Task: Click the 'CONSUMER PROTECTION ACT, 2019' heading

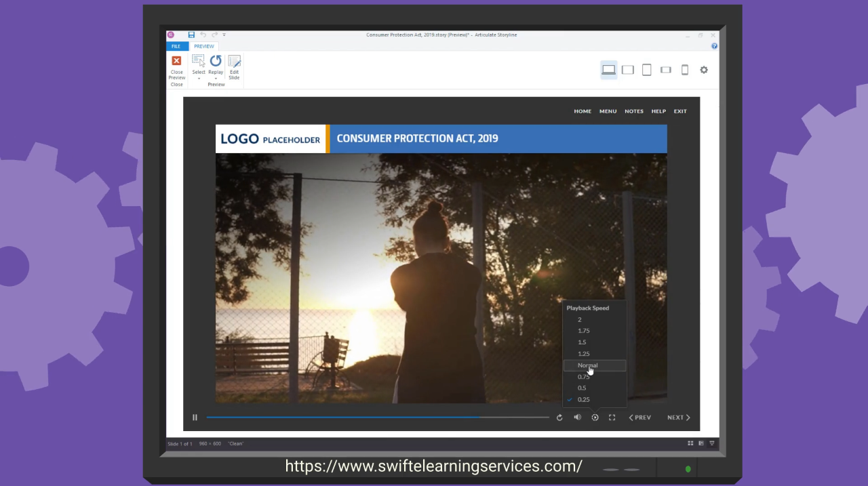Action: pos(417,138)
